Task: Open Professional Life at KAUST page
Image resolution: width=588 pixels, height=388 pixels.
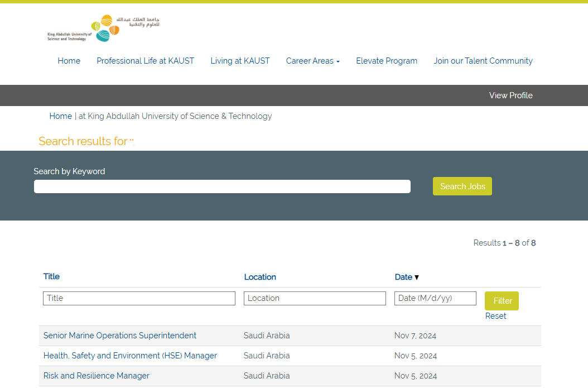Action: 146,61
